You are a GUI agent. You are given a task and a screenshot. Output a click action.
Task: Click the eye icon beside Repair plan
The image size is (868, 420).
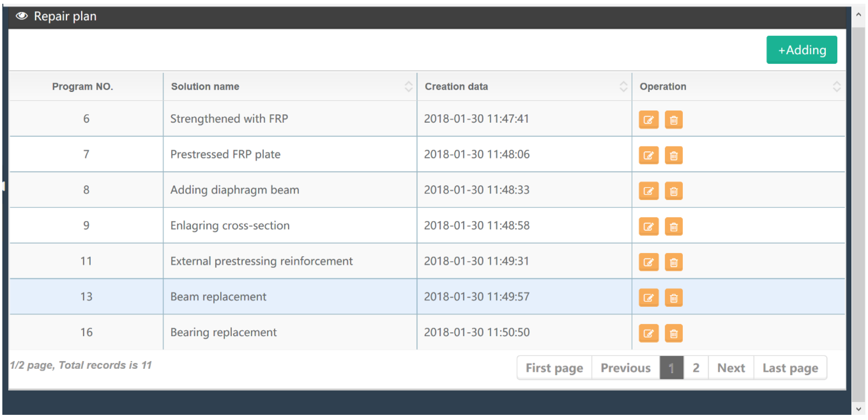22,16
